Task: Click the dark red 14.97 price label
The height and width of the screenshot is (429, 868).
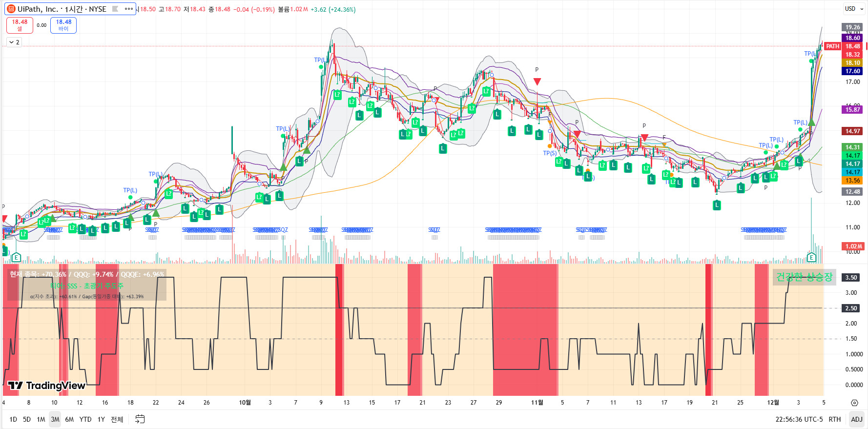Action: coord(852,131)
